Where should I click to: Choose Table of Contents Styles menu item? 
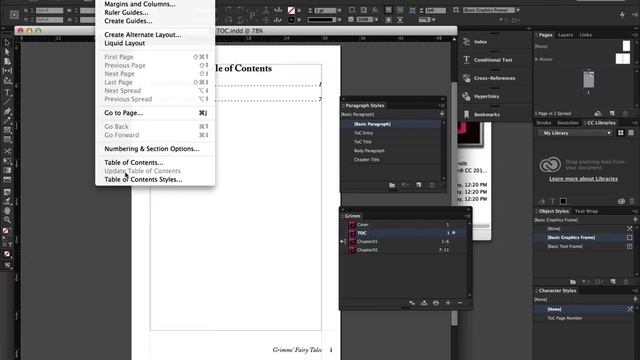coord(143,180)
